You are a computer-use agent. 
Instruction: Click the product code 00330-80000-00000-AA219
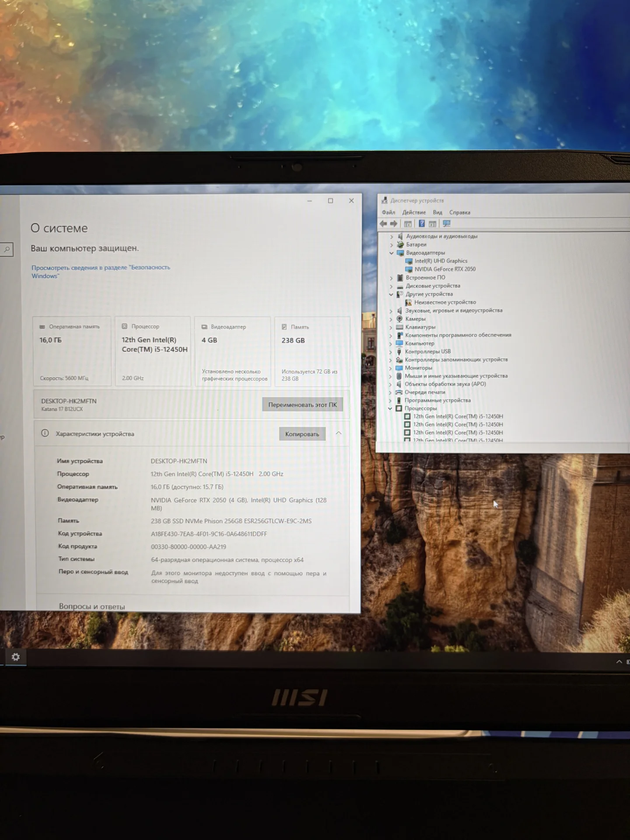(189, 547)
